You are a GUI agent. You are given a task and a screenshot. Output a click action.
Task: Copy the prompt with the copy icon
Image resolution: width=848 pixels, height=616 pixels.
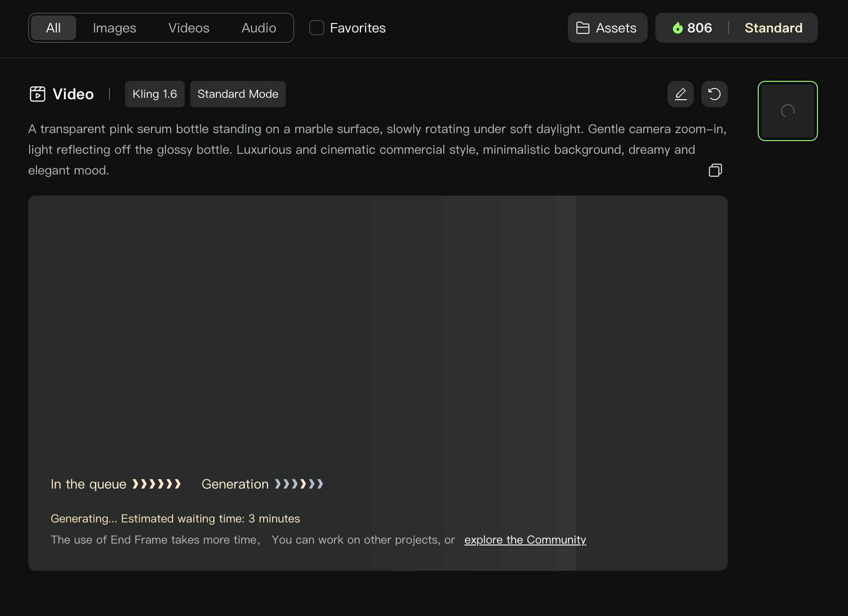pos(715,170)
